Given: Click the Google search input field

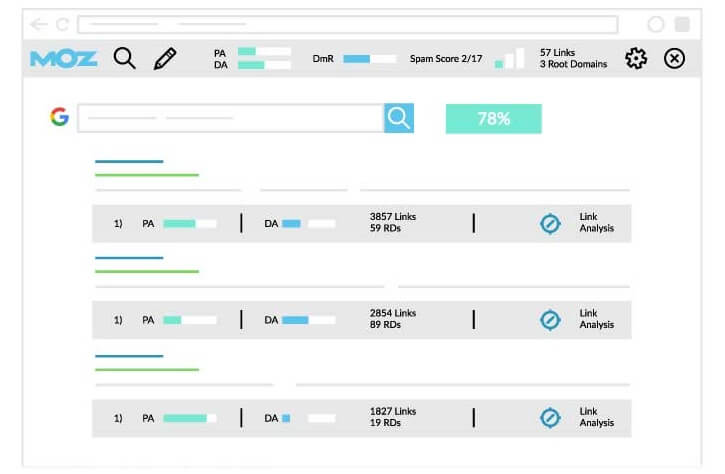Looking at the screenshot, I should point(230,118).
